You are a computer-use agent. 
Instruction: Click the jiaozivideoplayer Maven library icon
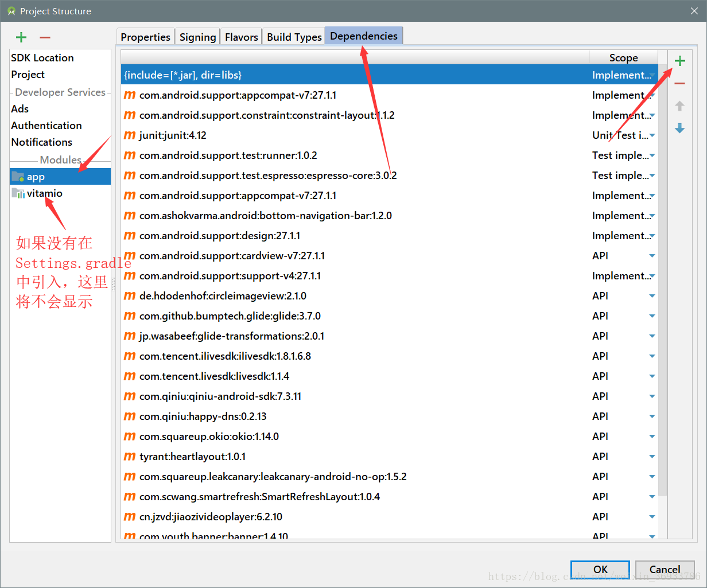(130, 517)
